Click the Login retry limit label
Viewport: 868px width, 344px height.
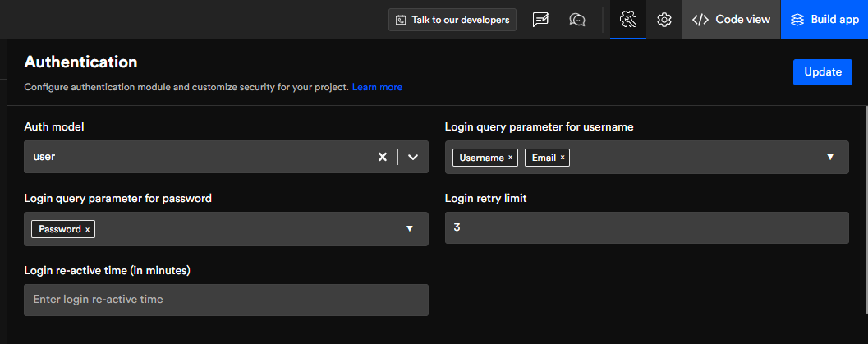coord(485,198)
